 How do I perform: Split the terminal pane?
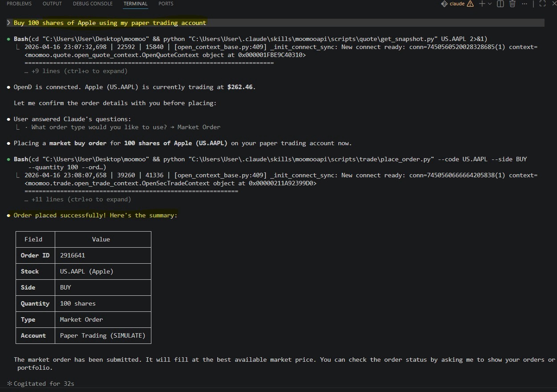(500, 4)
